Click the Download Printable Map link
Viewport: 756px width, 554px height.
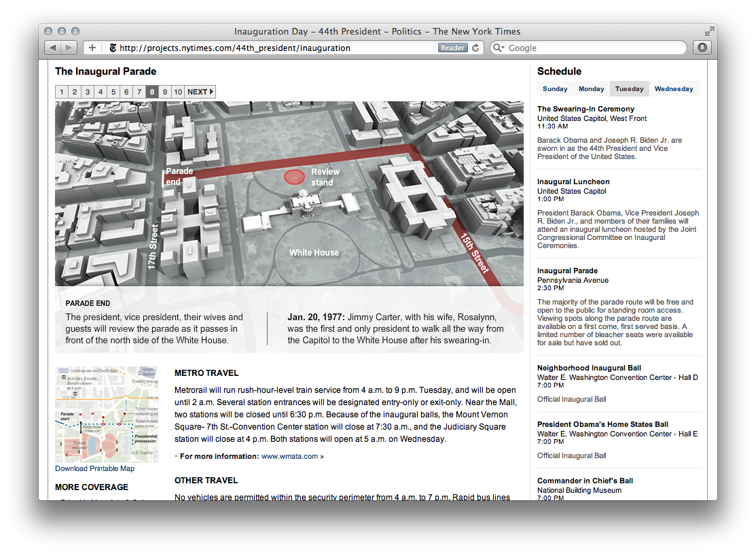(94, 468)
